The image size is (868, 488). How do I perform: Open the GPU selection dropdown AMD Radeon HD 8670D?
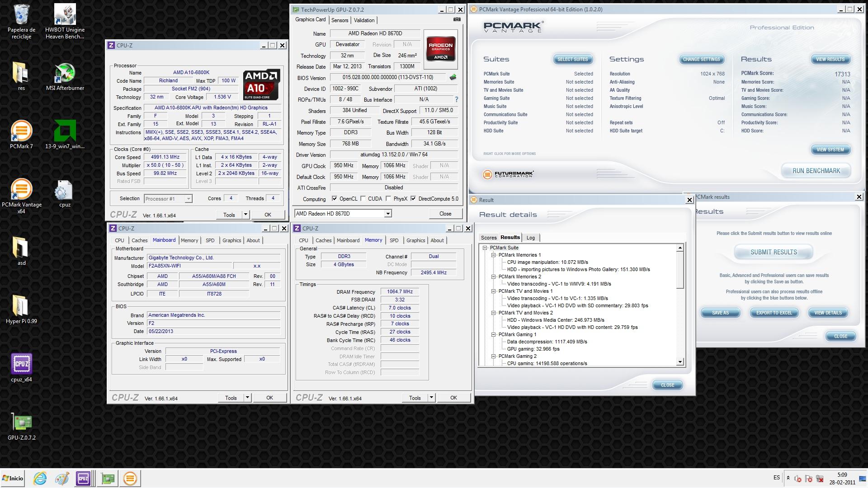click(x=343, y=214)
